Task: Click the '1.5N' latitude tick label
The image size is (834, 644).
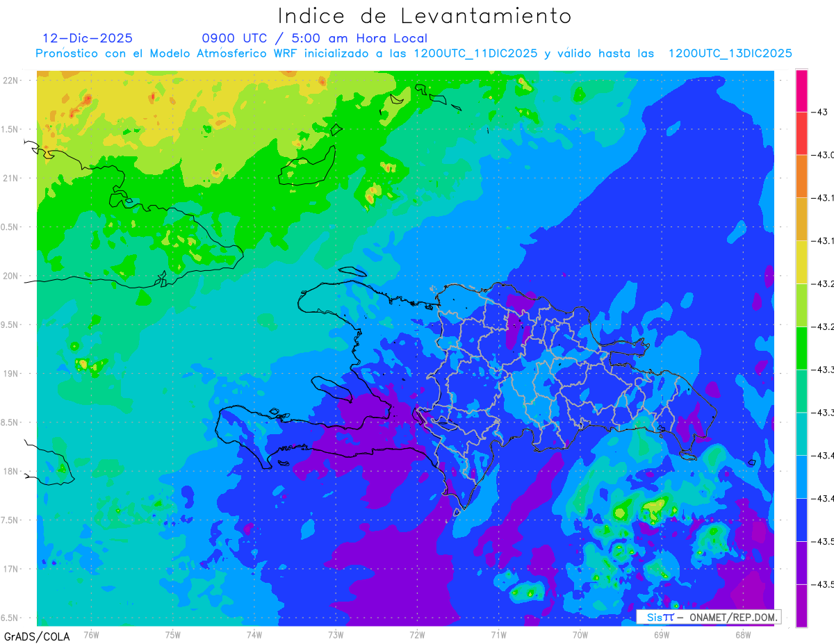Action: 10,129
